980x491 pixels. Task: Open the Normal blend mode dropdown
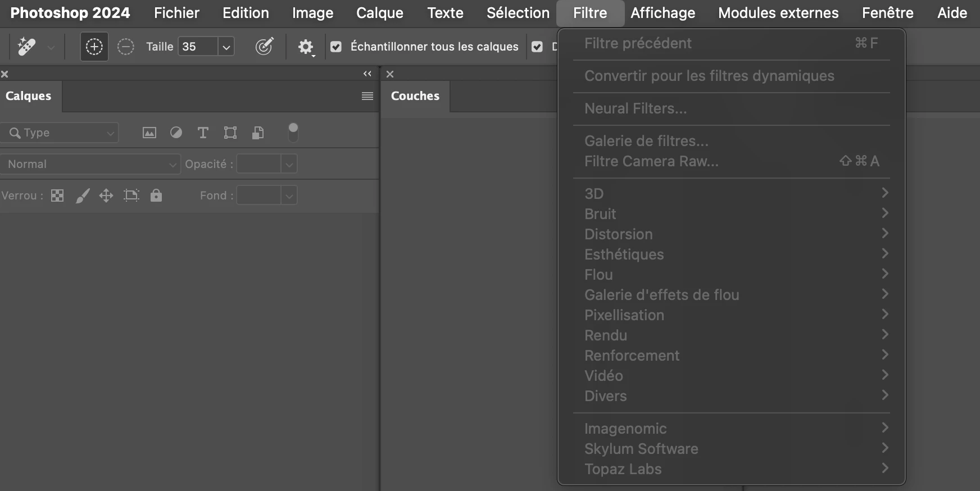click(x=91, y=164)
